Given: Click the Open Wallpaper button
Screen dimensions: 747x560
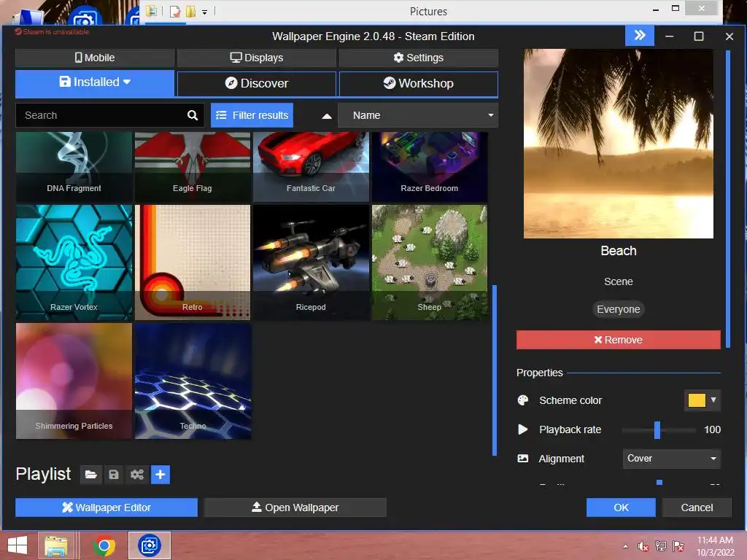Looking at the screenshot, I should [295, 507].
